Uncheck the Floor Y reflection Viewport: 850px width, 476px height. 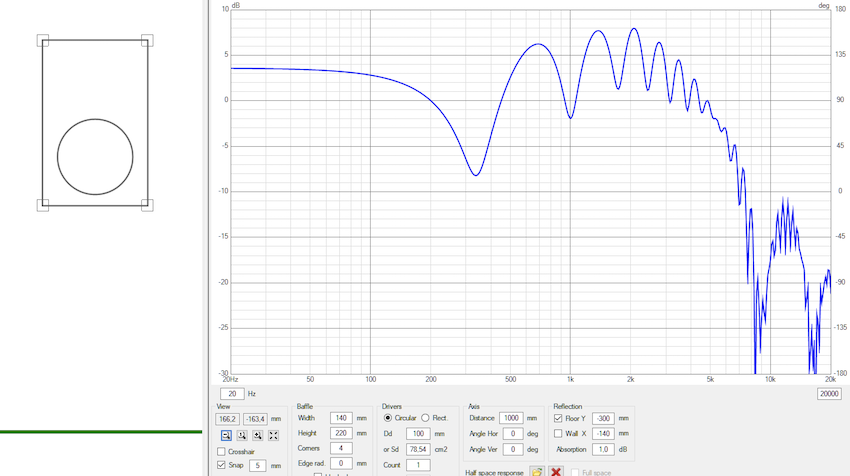coord(558,419)
